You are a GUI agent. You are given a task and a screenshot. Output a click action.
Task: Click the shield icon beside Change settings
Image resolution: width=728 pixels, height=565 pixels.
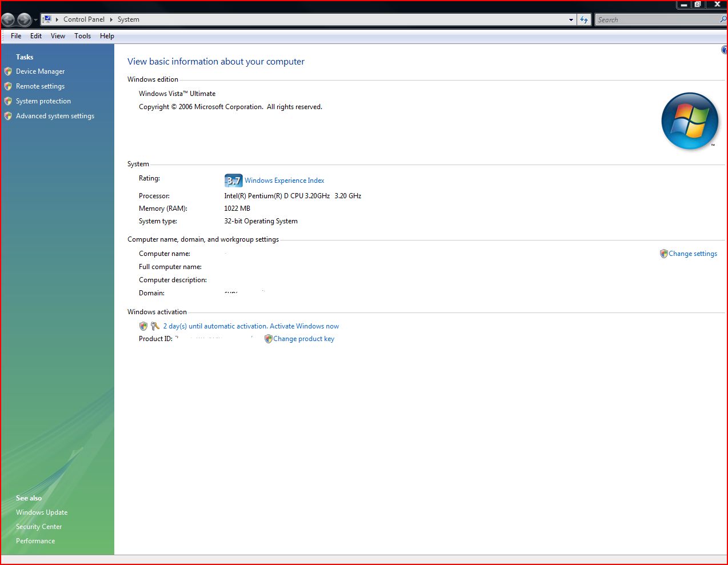(663, 254)
